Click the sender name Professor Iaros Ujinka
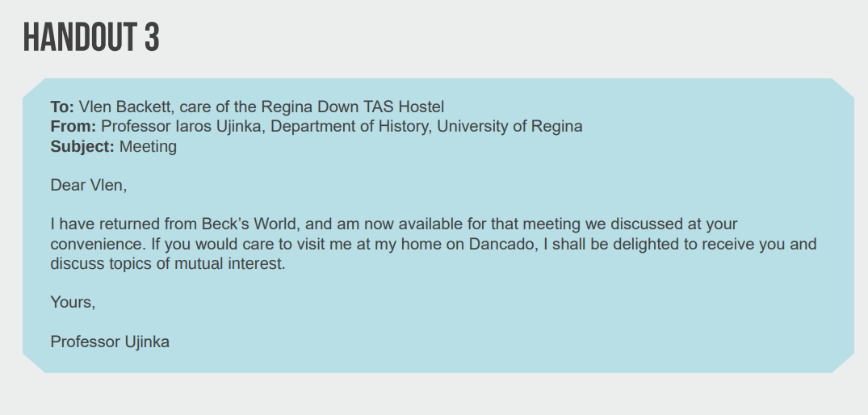Viewport: 868px width, 415px height. click(181, 126)
